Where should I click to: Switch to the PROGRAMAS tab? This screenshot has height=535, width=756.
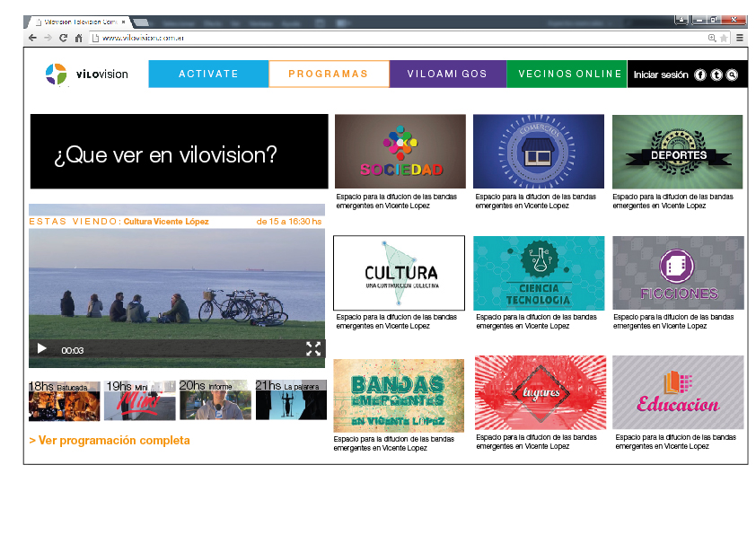[x=328, y=74]
